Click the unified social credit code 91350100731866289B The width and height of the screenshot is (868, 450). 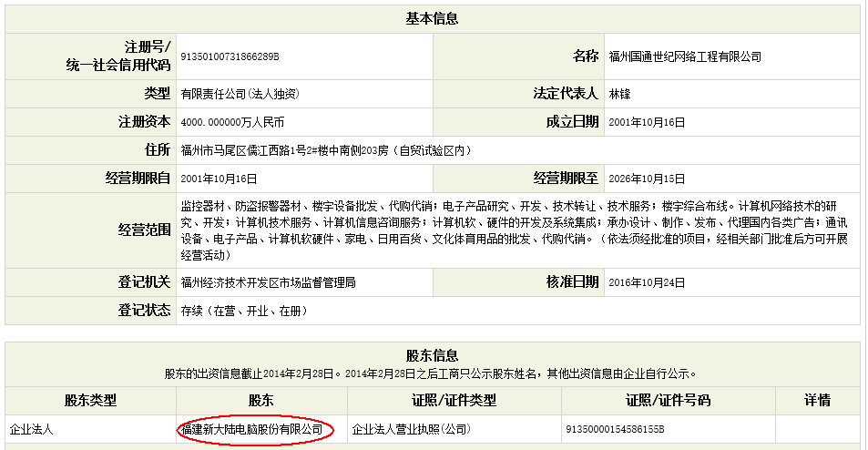coord(230,56)
